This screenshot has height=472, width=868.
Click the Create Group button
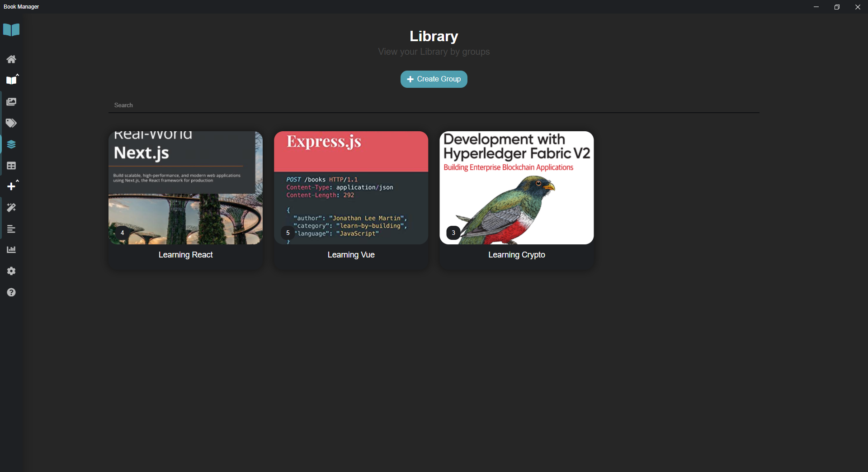pos(433,79)
